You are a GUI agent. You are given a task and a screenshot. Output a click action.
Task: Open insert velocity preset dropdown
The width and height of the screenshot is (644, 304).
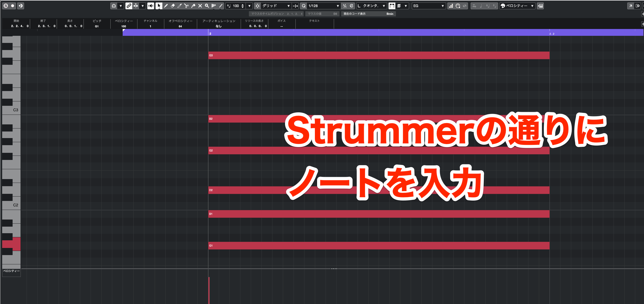pyautogui.click(x=249, y=6)
